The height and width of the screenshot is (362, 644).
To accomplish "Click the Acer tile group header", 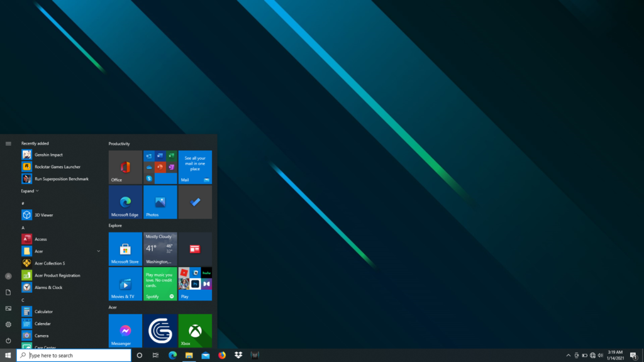I will click(x=113, y=307).
